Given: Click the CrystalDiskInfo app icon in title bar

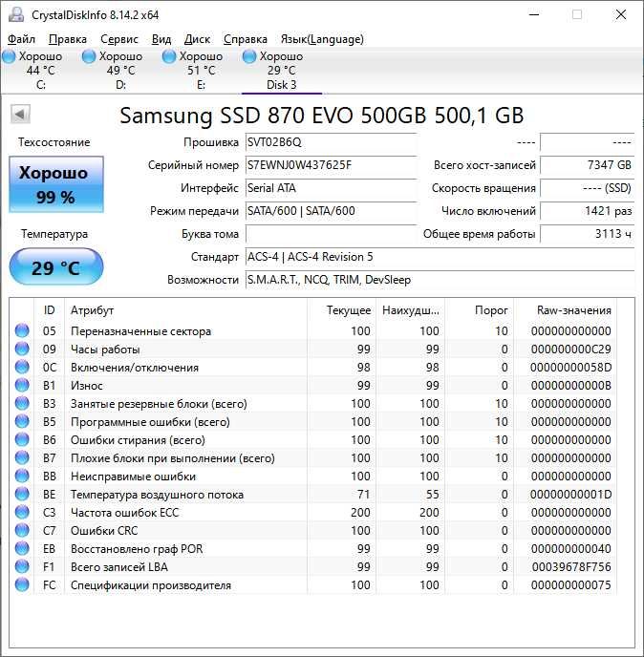Looking at the screenshot, I should coord(16,14).
